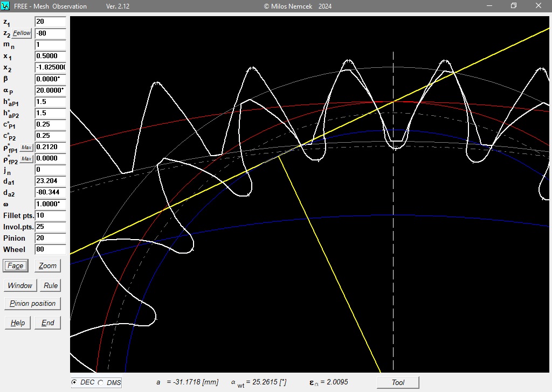Image resolution: width=552 pixels, height=392 pixels.
Task: Click the da1 field showing 23.204
Action: click(x=50, y=181)
